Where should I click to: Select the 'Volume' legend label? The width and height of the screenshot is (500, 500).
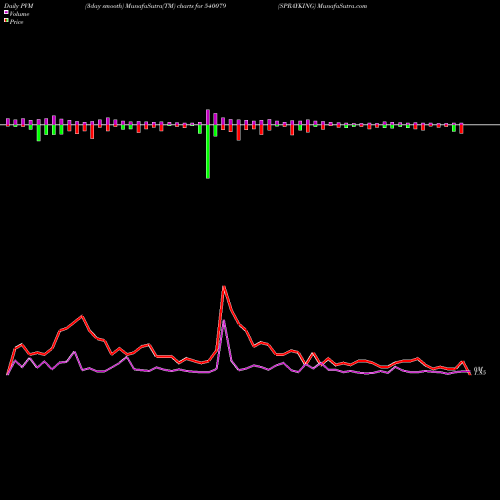tap(19, 14)
